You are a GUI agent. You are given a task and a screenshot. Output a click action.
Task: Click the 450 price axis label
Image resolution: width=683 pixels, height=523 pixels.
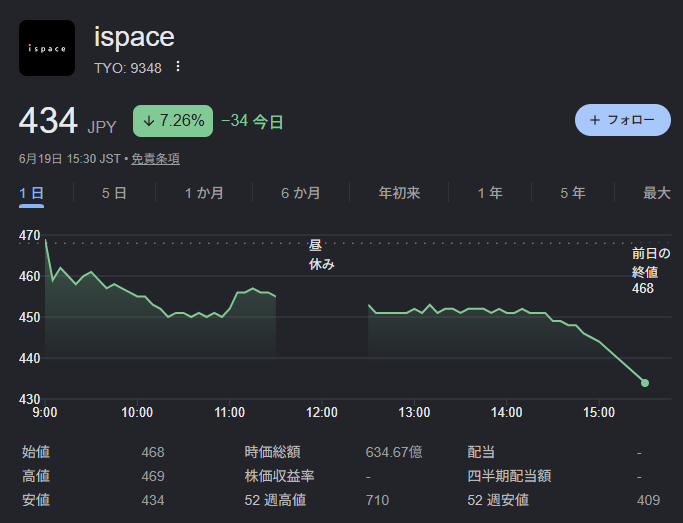[x=30, y=317]
